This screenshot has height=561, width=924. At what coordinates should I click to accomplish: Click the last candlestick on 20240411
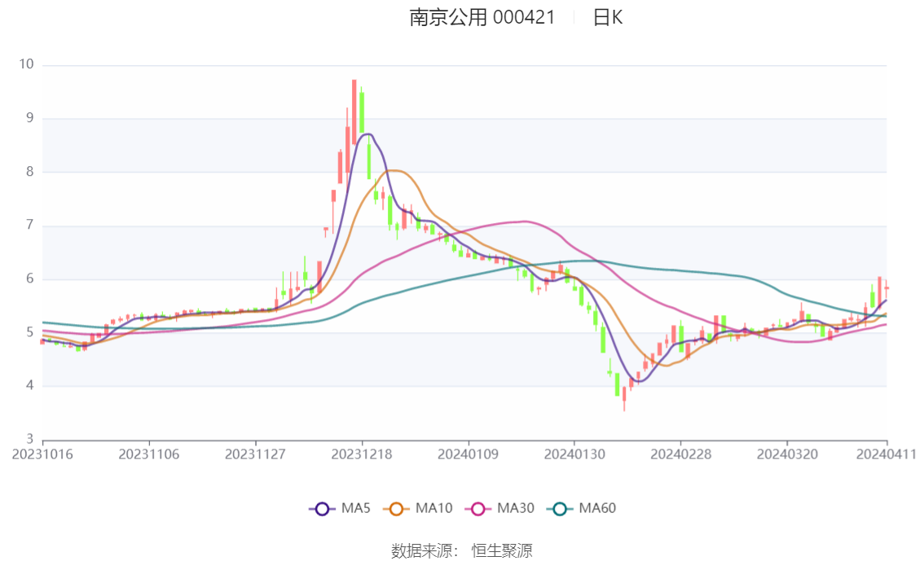(x=887, y=288)
